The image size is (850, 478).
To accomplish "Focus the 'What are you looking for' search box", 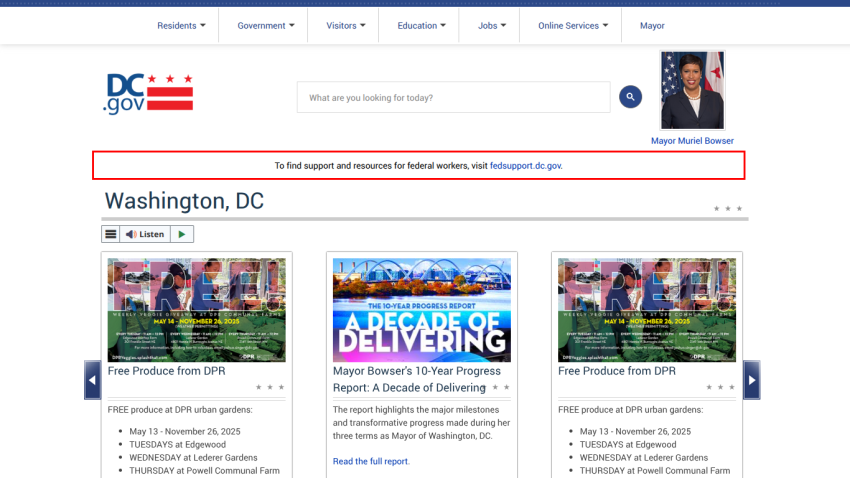I will point(453,98).
